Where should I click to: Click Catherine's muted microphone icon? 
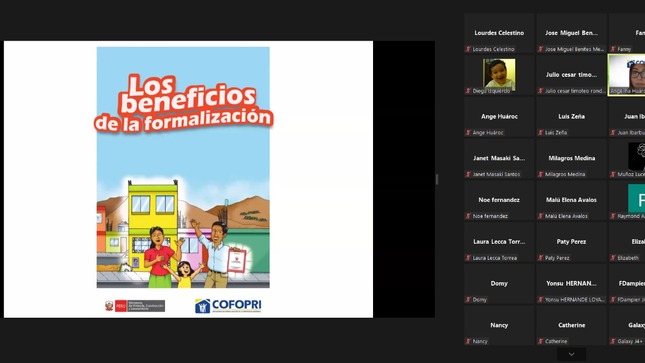pyautogui.click(x=541, y=341)
